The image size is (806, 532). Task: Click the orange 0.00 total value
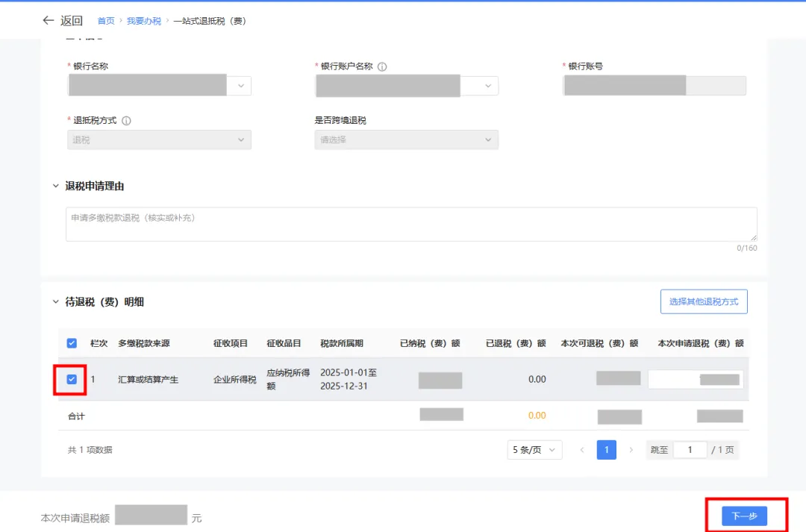tap(537, 416)
